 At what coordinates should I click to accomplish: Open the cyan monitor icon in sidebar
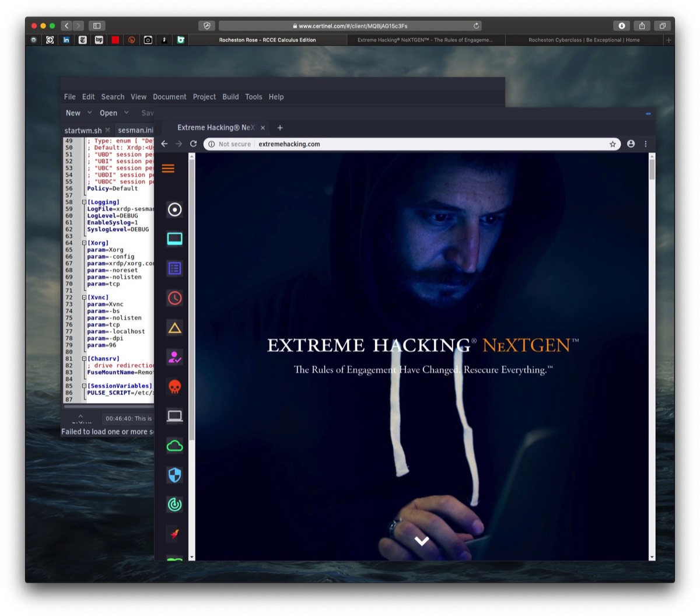[174, 239]
